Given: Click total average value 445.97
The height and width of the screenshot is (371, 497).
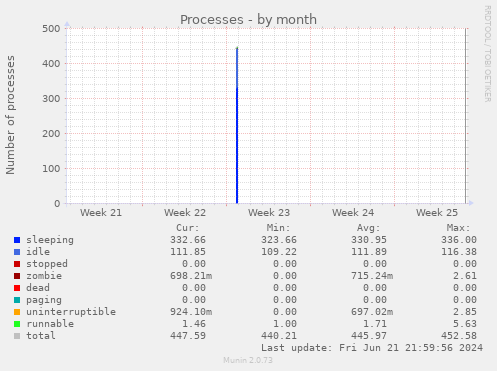Looking at the screenshot, I should 369,336.
